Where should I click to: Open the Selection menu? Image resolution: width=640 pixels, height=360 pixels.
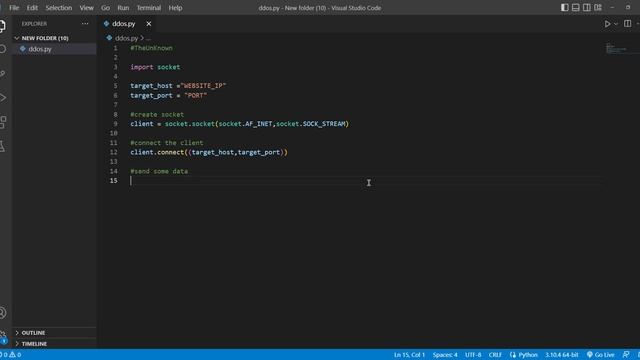tap(59, 8)
